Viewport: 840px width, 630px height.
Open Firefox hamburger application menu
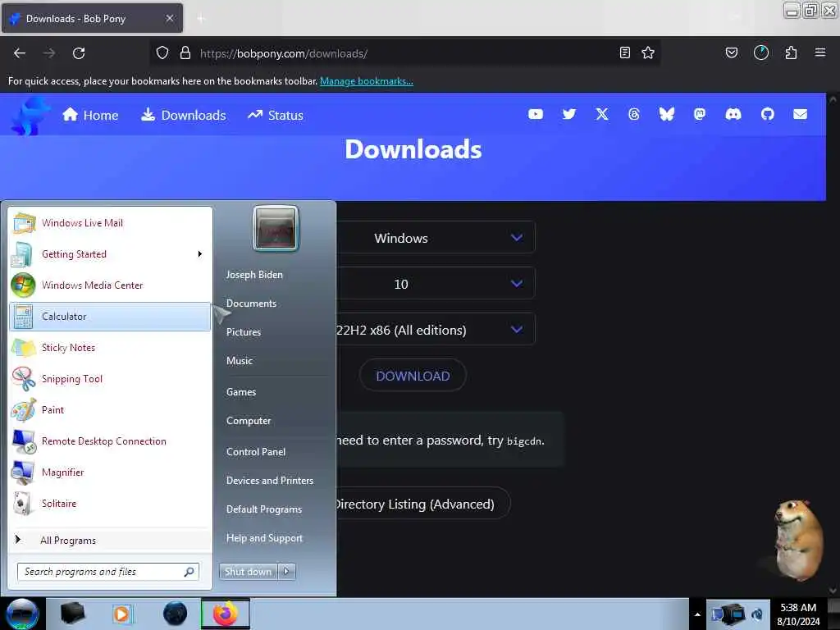click(820, 52)
